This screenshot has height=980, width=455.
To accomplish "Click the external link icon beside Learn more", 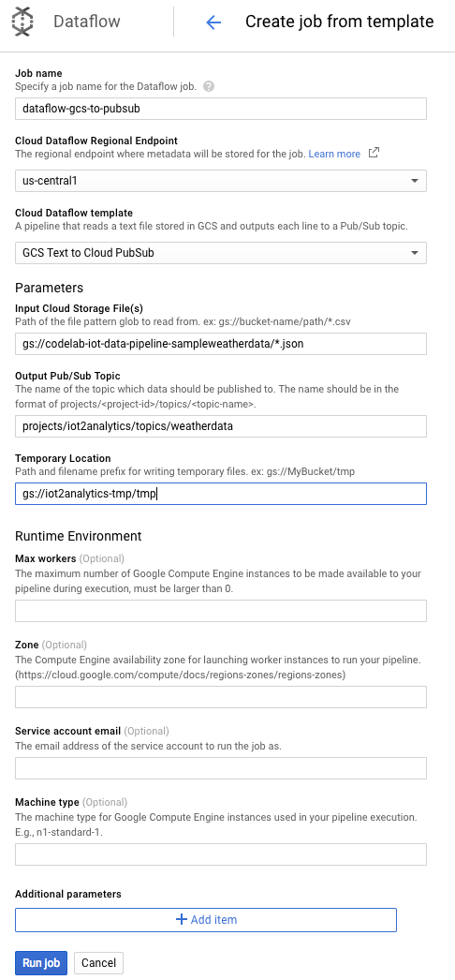I will 374,153.
